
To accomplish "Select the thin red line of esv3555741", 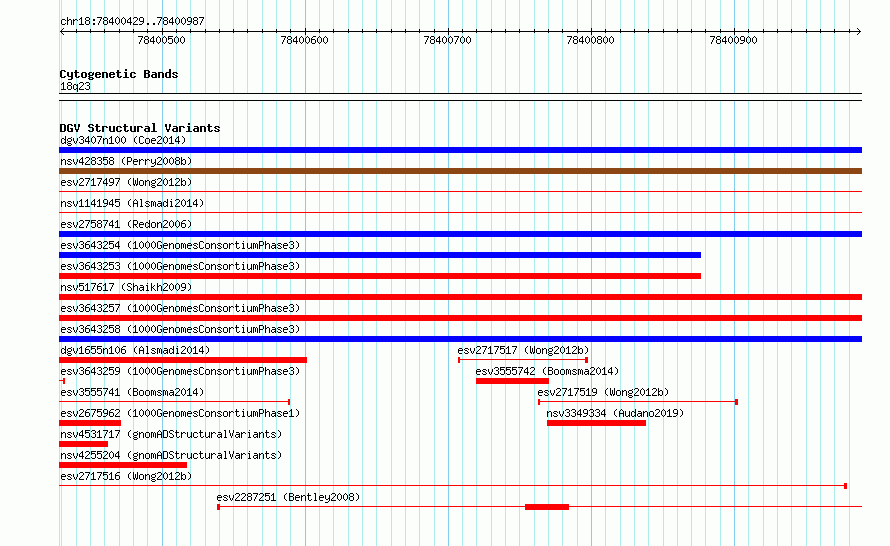I will tap(175, 402).
